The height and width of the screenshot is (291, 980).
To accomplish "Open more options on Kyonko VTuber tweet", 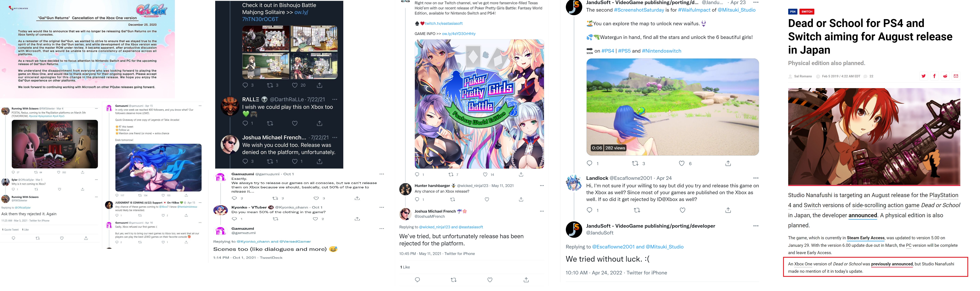I will pyautogui.click(x=382, y=207).
